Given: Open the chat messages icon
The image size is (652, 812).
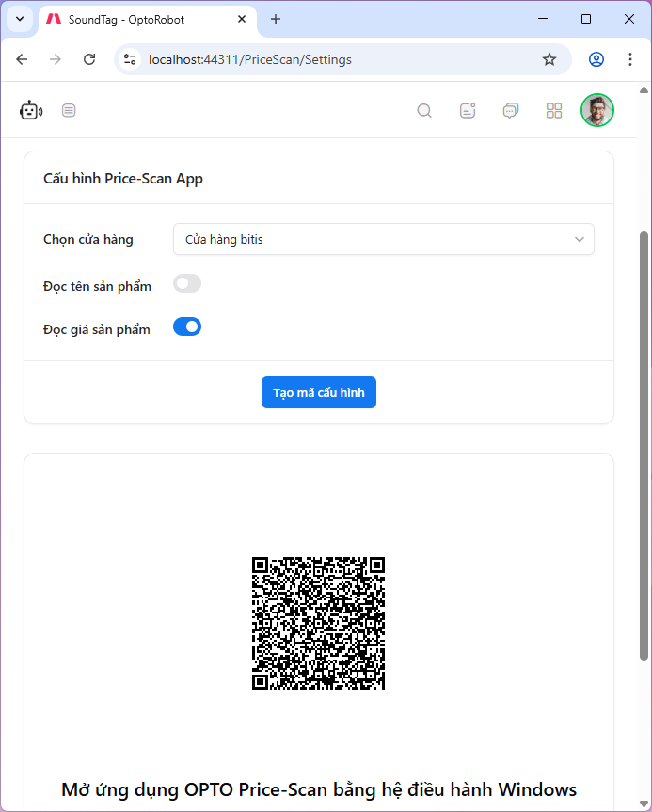Looking at the screenshot, I should 511,110.
